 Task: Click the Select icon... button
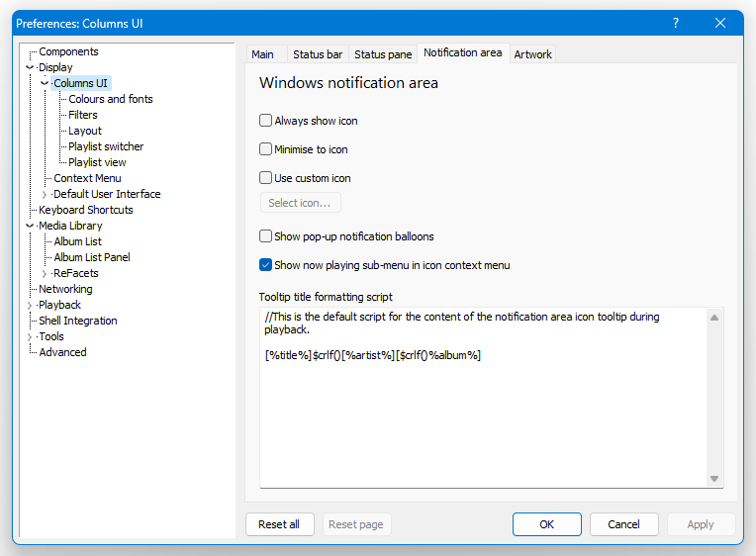301,203
